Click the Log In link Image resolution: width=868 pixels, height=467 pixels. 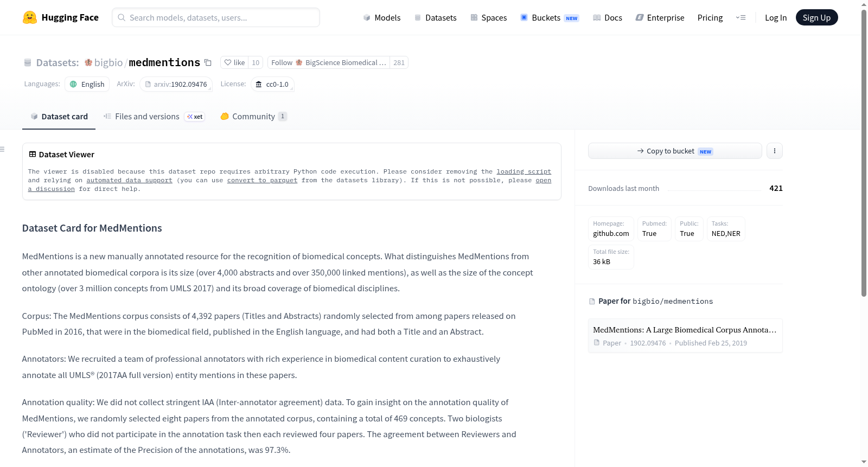(x=776, y=17)
